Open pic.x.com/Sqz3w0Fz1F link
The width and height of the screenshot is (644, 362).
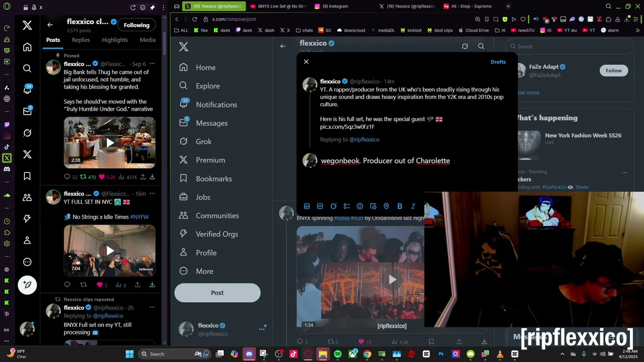[x=347, y=127]
